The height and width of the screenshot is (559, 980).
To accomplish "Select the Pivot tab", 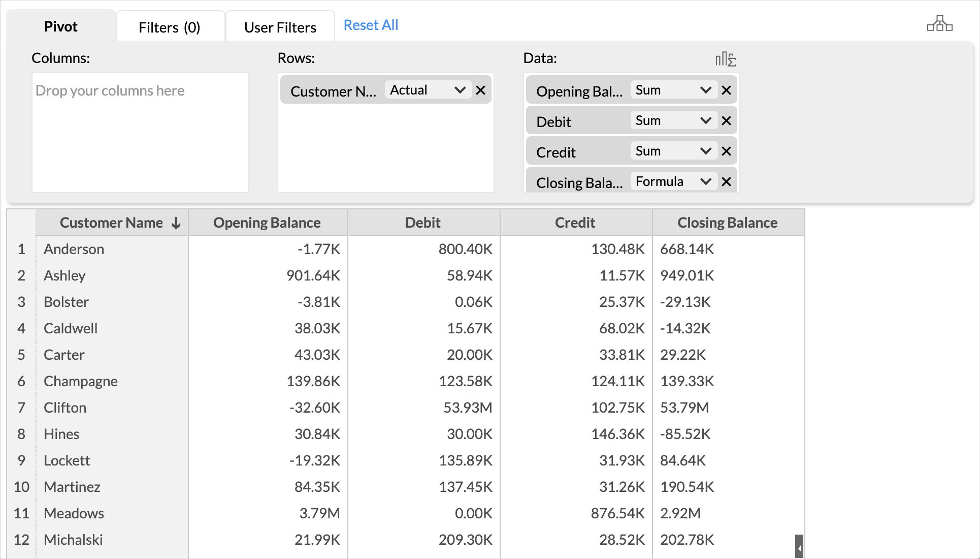I will tap(61, 26).
